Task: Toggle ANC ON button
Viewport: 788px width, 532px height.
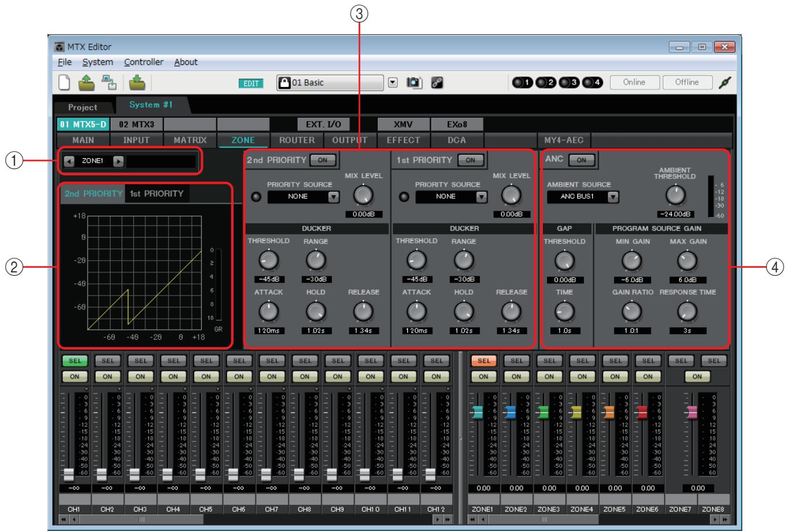Action: point(581,160)
